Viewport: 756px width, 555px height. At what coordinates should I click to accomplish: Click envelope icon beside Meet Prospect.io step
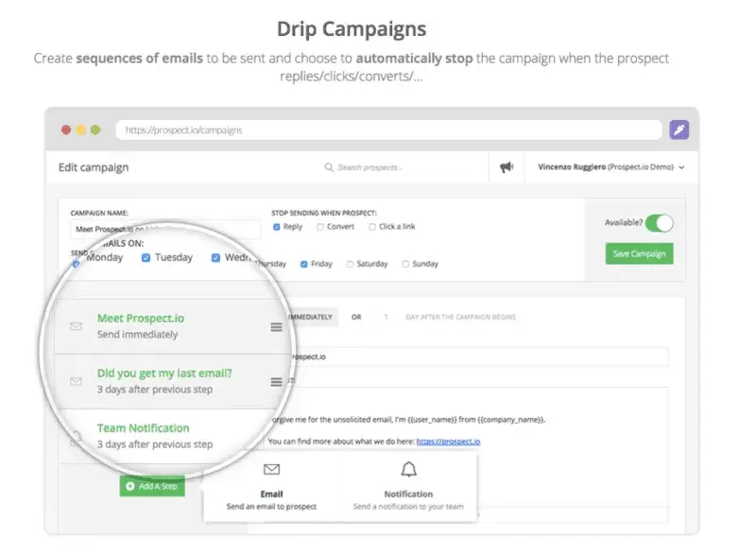tap(76, 326)
